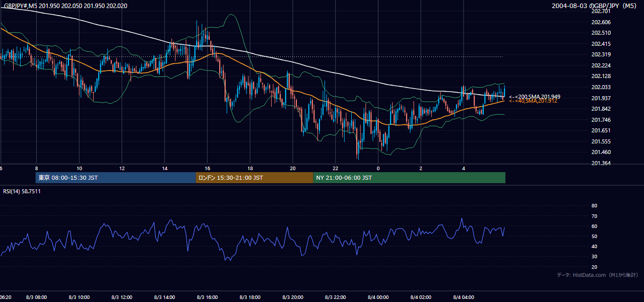Click price axis value 201.651

click(x=601, y=130)
